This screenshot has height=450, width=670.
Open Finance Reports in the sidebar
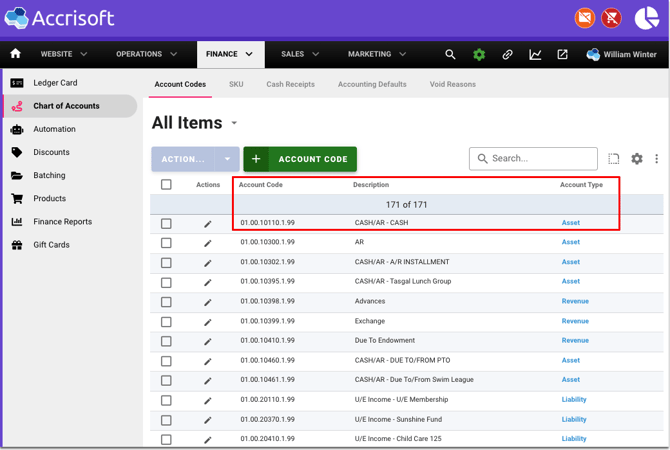[62, 222]
